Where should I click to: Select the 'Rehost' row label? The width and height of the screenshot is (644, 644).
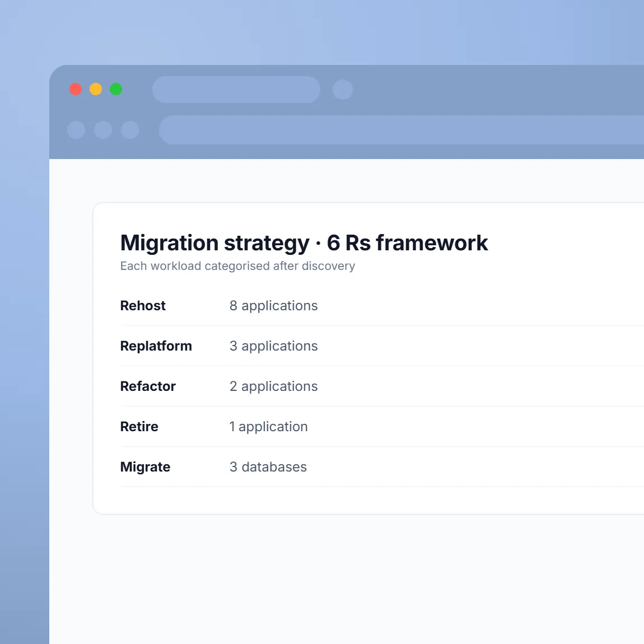tap(142, 306)
